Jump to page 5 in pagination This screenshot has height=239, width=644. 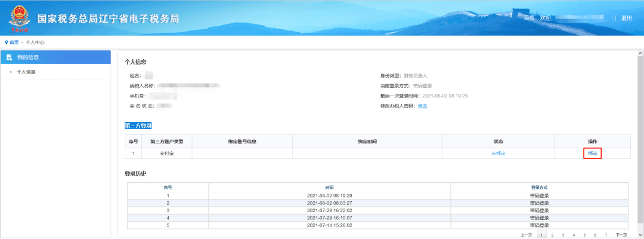[x=584, y=235]
